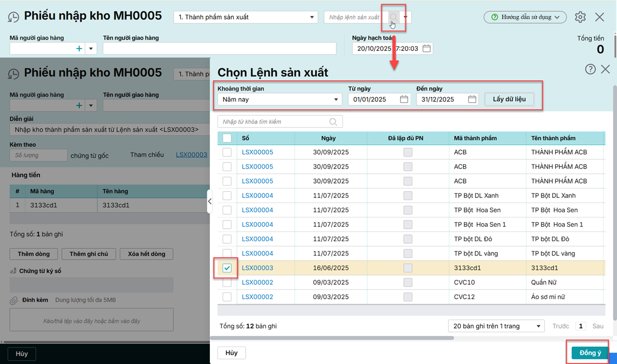This screenshot has width=617, height=364.
Task: Click the search icon beside Nhập lệnh sản xuất
Action: [x=393, y=17]
